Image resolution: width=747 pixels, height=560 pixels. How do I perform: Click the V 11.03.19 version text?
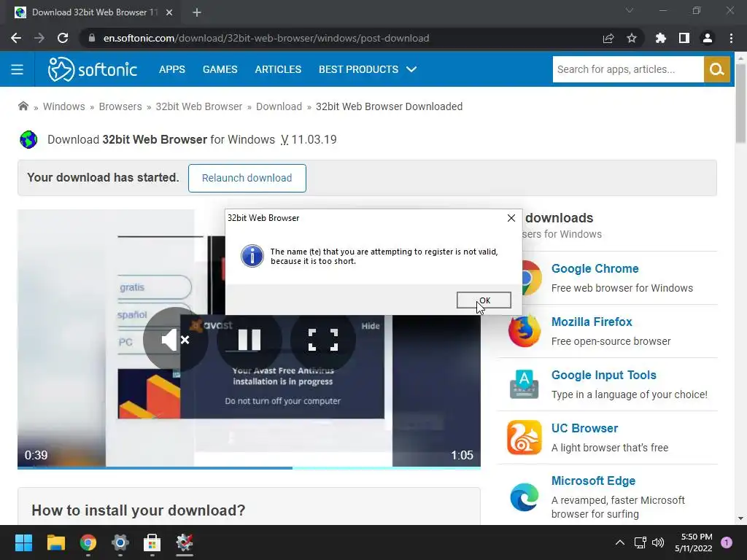[x=309, y=139]
